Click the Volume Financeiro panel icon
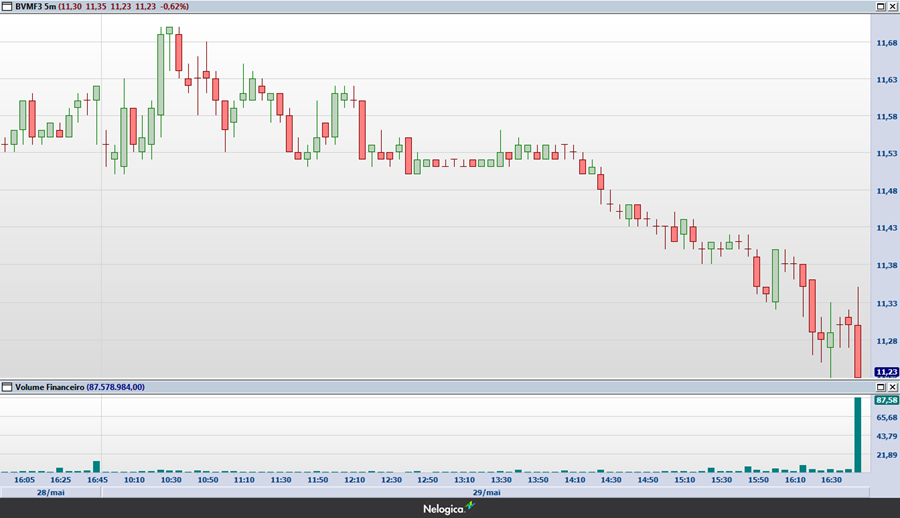This screenshot has width=900, height=518. pyautogui.click(x=7, y=386)
